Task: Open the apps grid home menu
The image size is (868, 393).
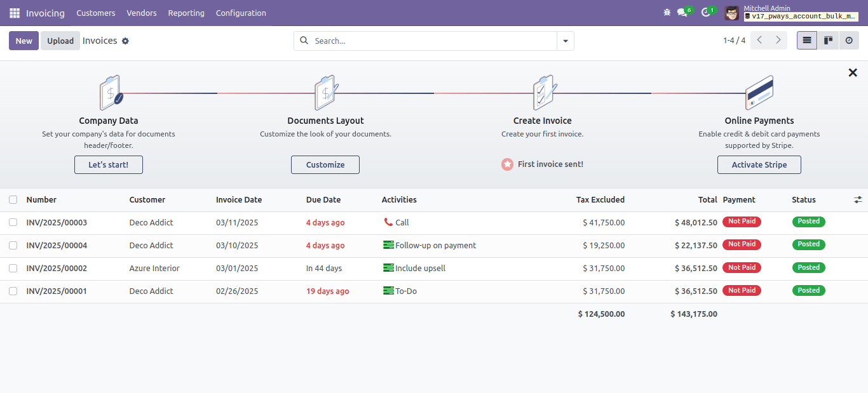Action: tap(15, 13)
